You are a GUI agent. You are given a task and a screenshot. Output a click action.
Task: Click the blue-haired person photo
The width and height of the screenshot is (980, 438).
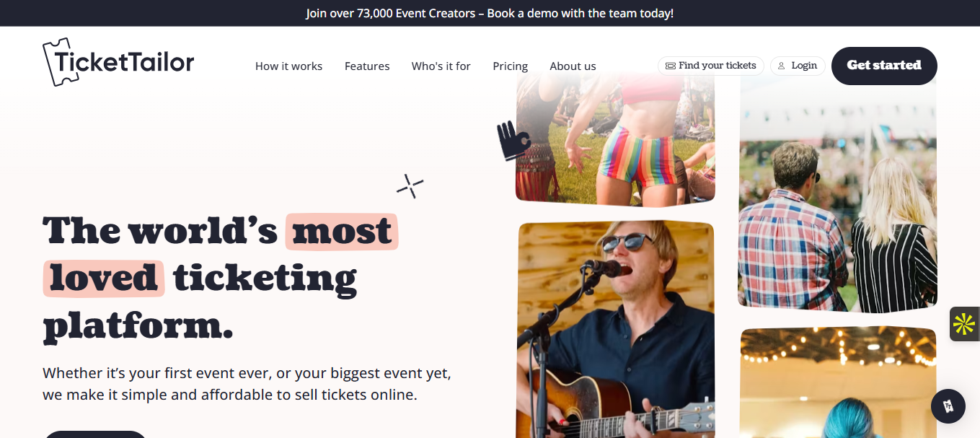[x=837, y=382]
